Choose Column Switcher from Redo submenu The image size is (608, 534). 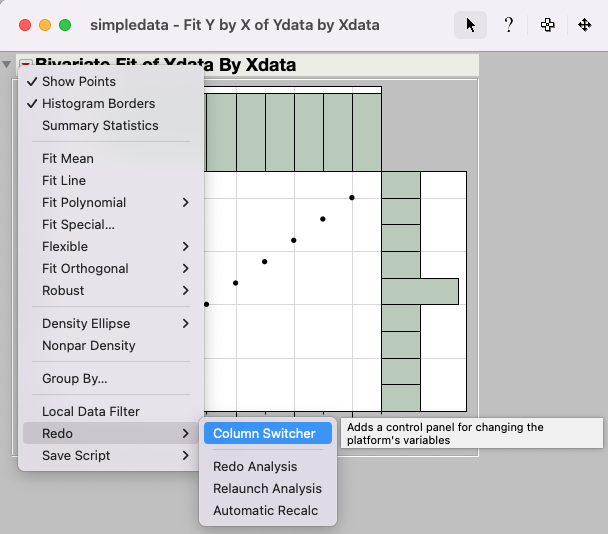(x=264, y=434)
